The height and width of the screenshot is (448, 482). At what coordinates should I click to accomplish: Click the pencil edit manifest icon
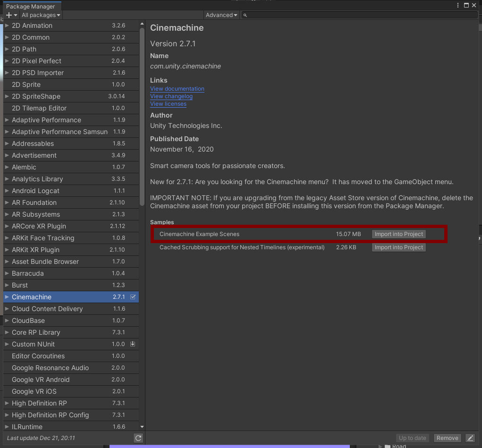(x=470, y=438)
